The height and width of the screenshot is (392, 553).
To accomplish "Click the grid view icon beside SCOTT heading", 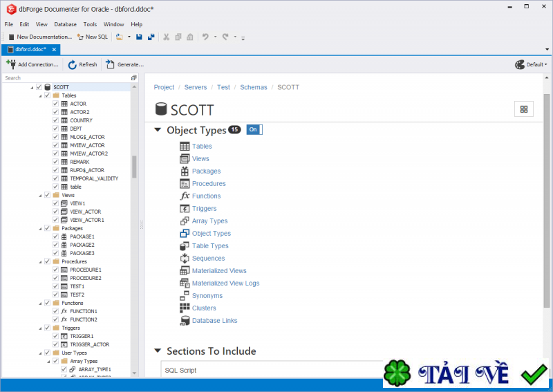I will (x=524, y=109).
